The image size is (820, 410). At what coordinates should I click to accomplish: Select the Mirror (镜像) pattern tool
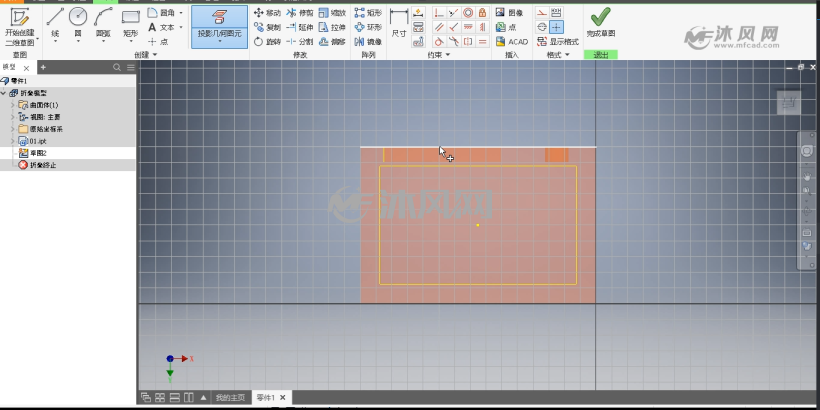pyautogui.click(x=368, y=41)
